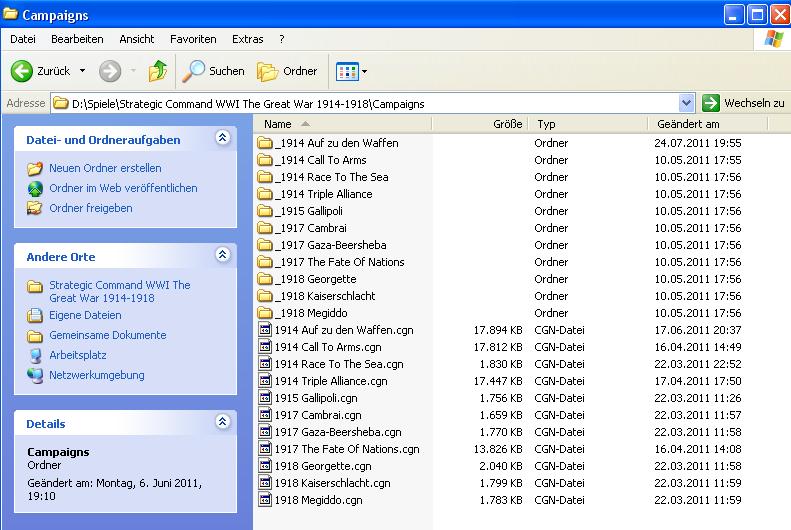Select file 1917 Gaza-Beersheba.cgn name

coord(338,432)
